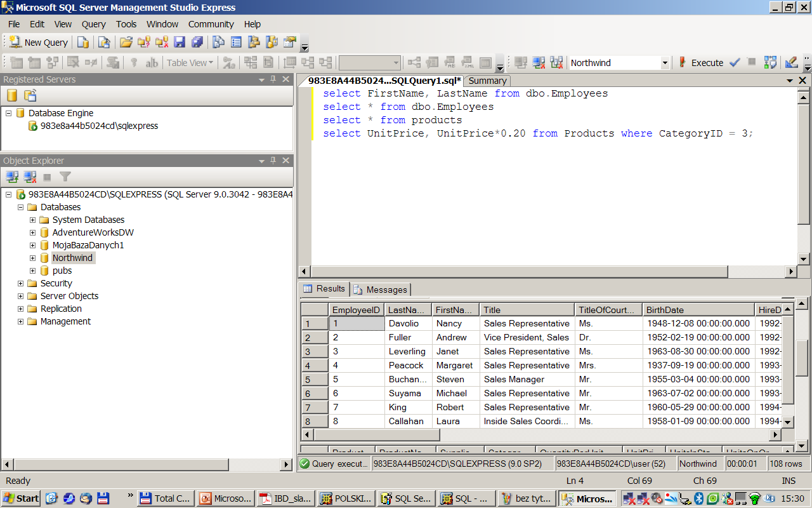Click the Database Engine Query icon
Viewport: 812px width, 508px height.
[83, 43]
